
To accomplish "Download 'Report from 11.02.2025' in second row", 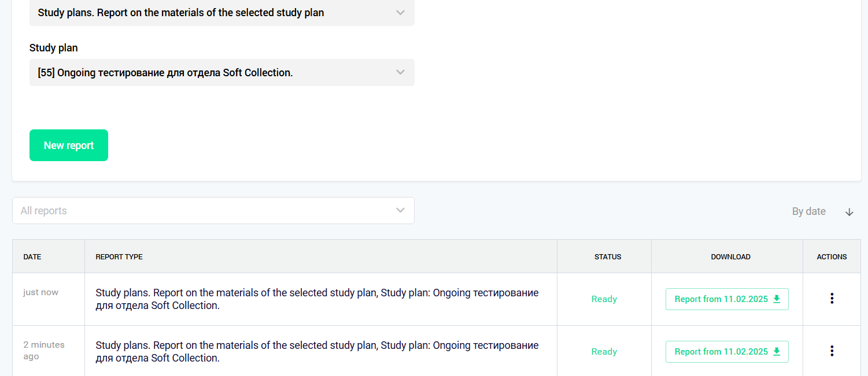I will point(721,352).
